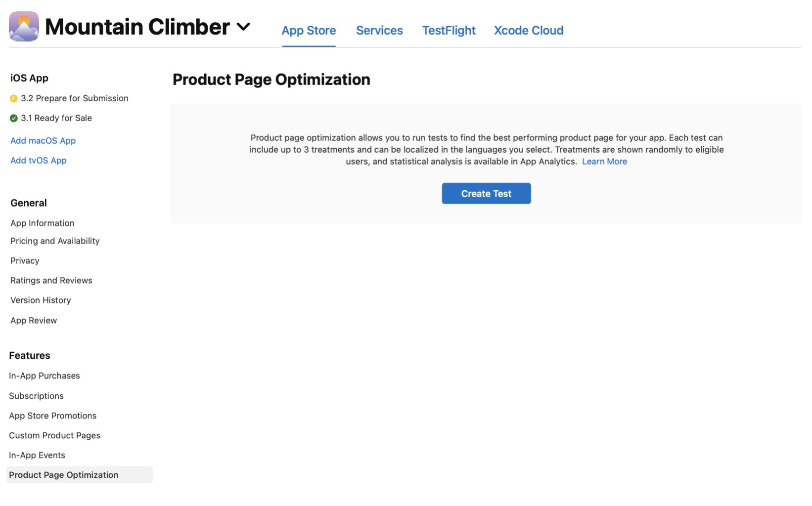The image size is (812, 506).
Task: Click the Mountain Climber app icon
Action: pyautogui.click(x=24, y=27)
